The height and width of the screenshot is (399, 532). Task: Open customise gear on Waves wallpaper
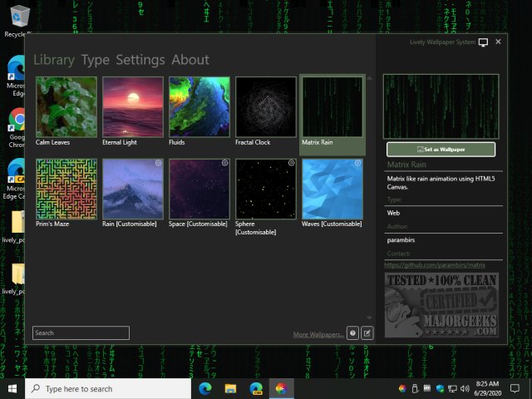click(x=357, y=164)
